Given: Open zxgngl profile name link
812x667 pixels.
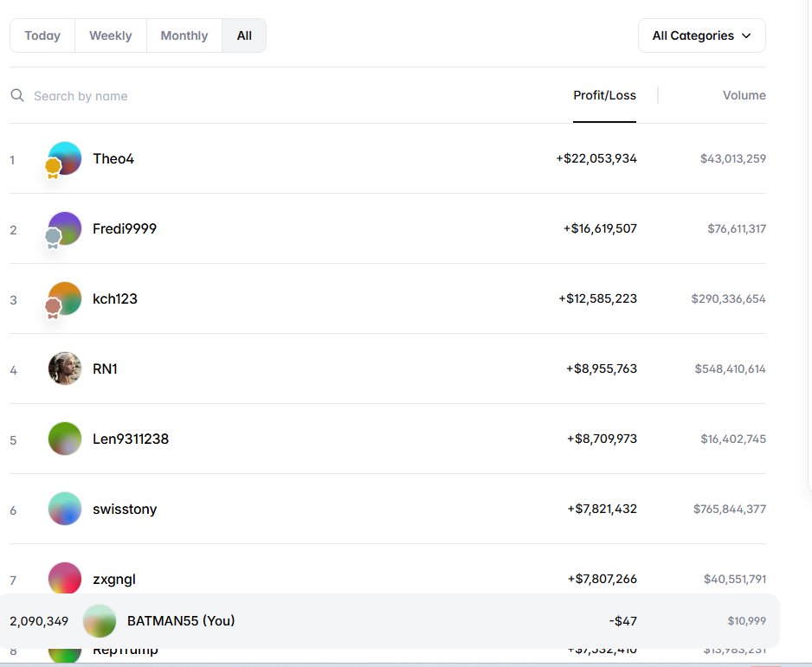Looking at the screenshot, I should click(x=114, y=579).
